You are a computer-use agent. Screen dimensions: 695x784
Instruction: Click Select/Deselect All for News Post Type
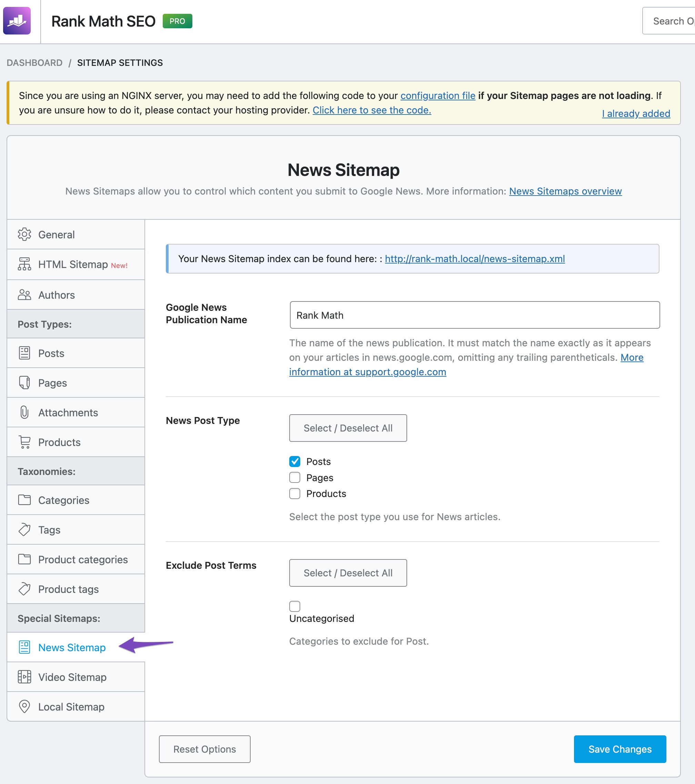[348, 428]
